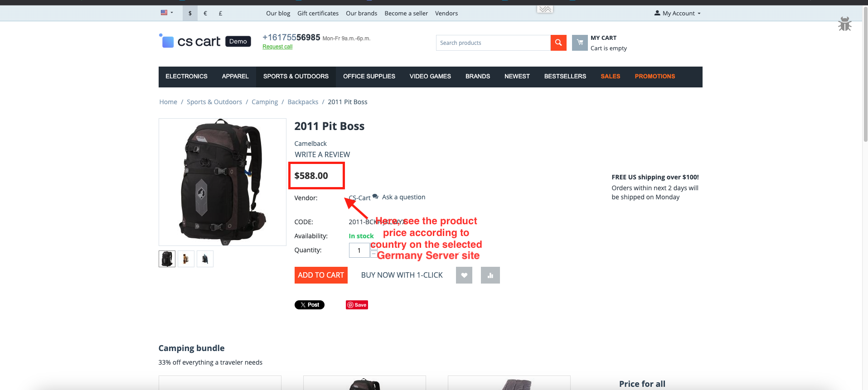Open the shopping cart icon
The height and width of the screenshot is (390, 868).
point(580,43)
